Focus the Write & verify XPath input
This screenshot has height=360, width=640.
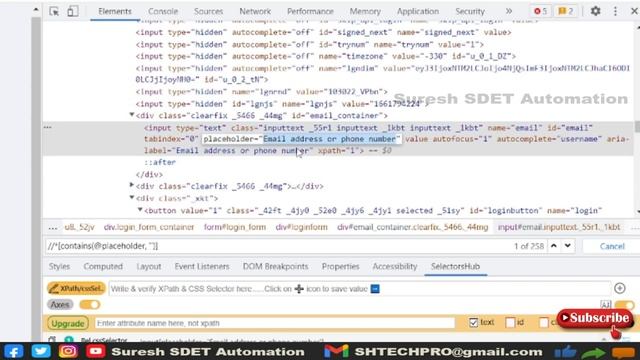tap(360, 289)
